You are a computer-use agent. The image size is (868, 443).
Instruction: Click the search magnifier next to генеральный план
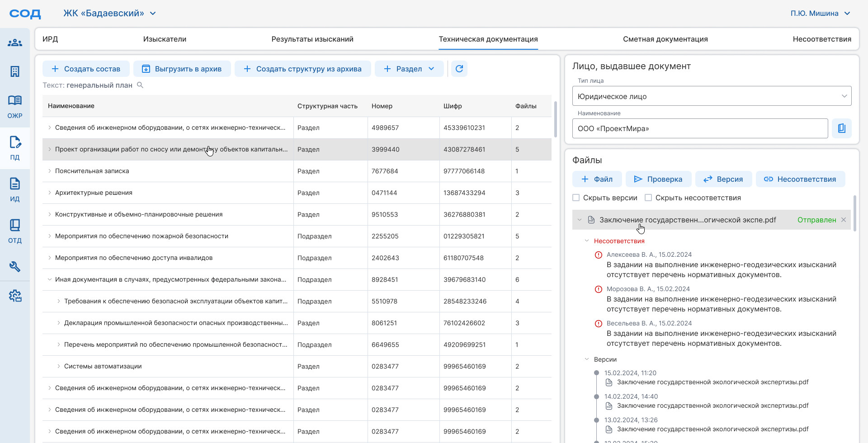[140, 85]
